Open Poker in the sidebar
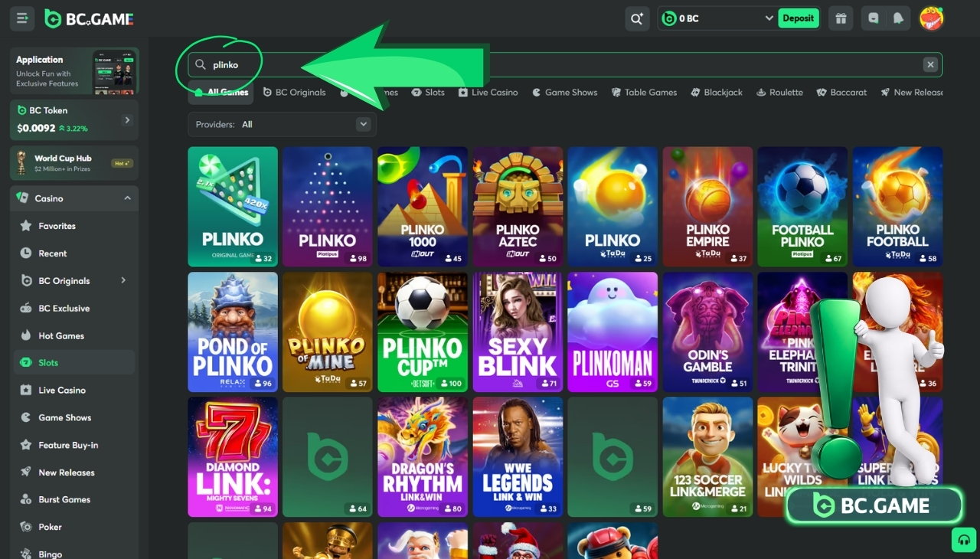Screen dimensions: 980x559 [x=74, y=527]
